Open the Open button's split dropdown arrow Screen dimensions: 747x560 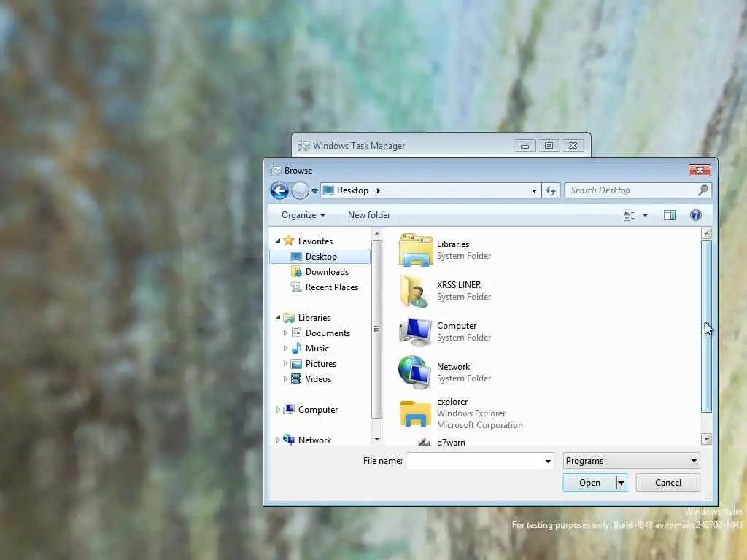coord(621,483)
